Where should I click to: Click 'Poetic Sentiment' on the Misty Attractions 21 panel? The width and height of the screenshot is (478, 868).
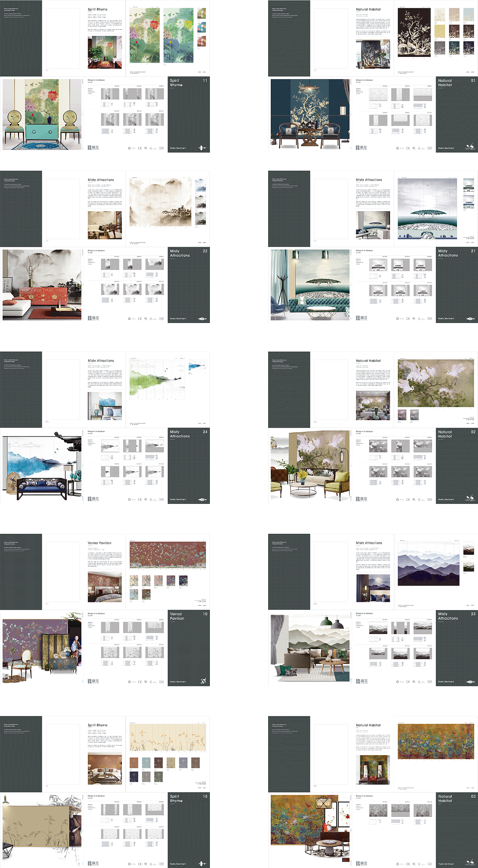[x=446, y=318]
